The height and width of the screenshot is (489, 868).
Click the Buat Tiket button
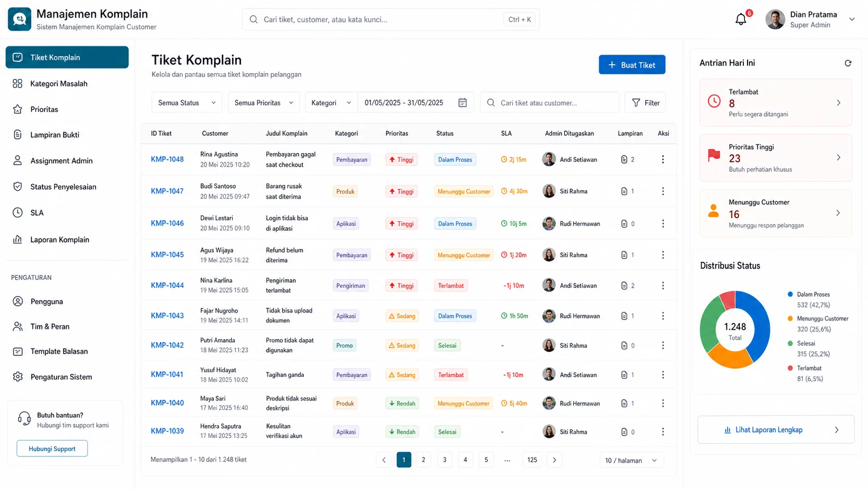(632, 65)
